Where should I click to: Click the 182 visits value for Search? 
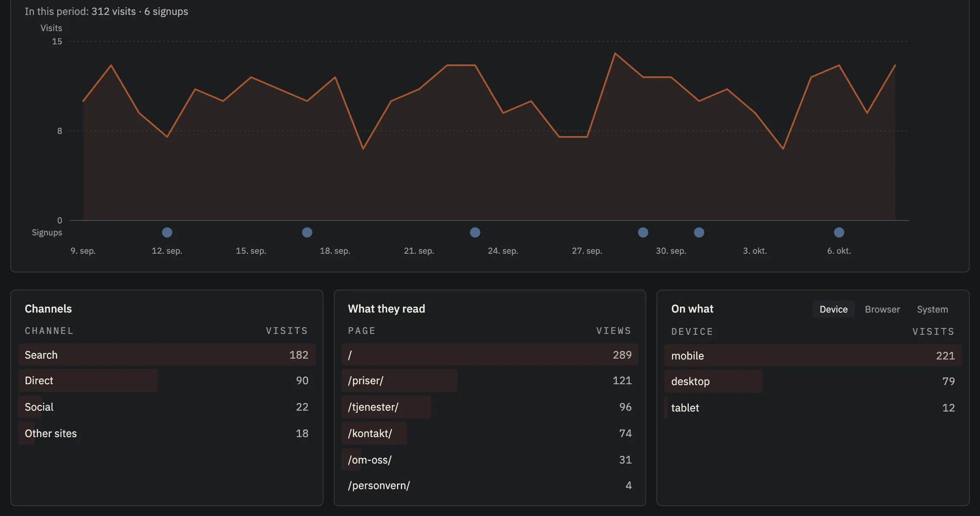tap(299, 355)
